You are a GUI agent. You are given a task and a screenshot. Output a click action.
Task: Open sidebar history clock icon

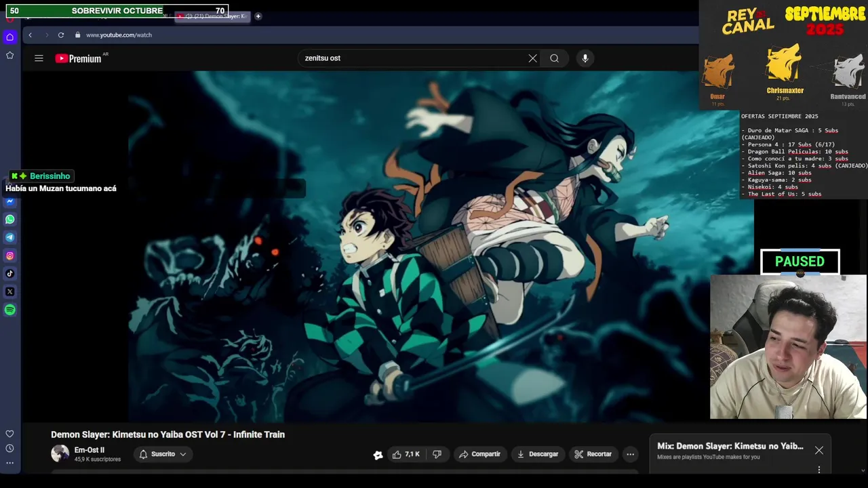pos(9,448)
